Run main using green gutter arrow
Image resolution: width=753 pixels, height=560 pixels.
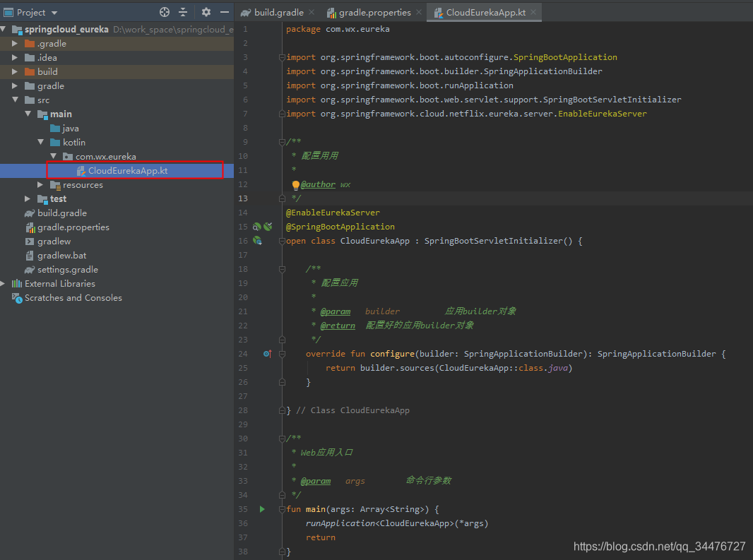point(262,509)
